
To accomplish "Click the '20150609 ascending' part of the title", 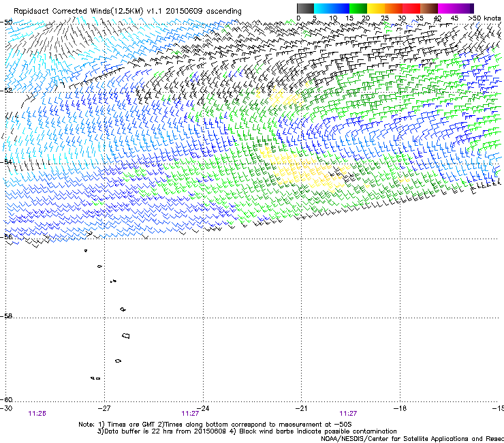I will (x=204, y=12).
